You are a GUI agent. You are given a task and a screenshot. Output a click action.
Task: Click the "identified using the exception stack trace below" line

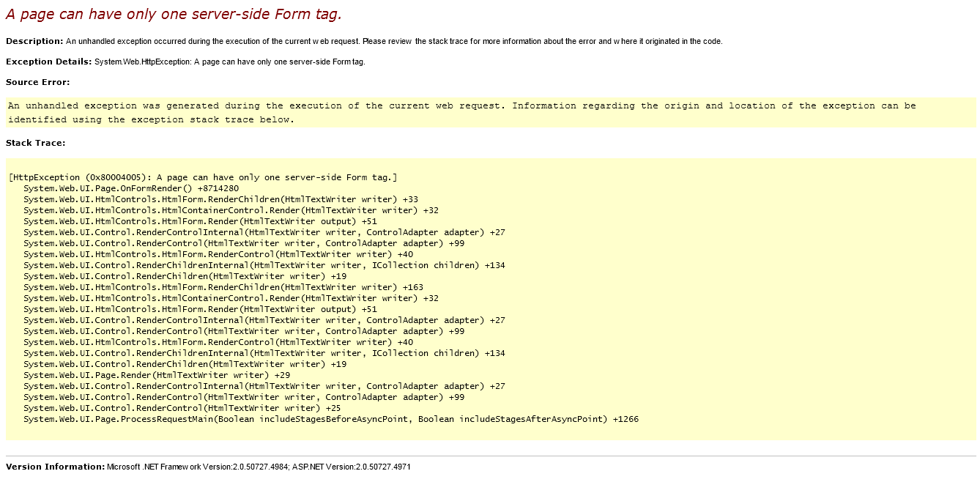[151, 119]
